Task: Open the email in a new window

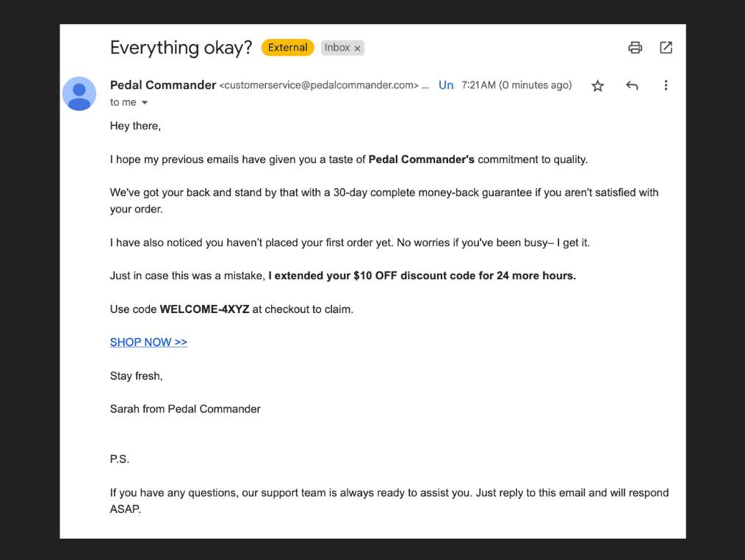Action: coord(666,48)
